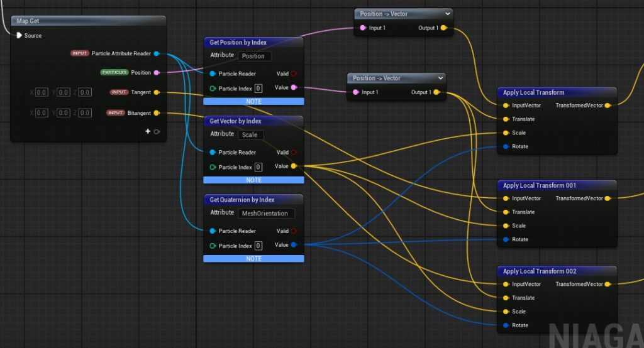Open the MeshOrientation attribute field
Image resolution: width=644 pixels, height=348 pixels.
(267, 214)
